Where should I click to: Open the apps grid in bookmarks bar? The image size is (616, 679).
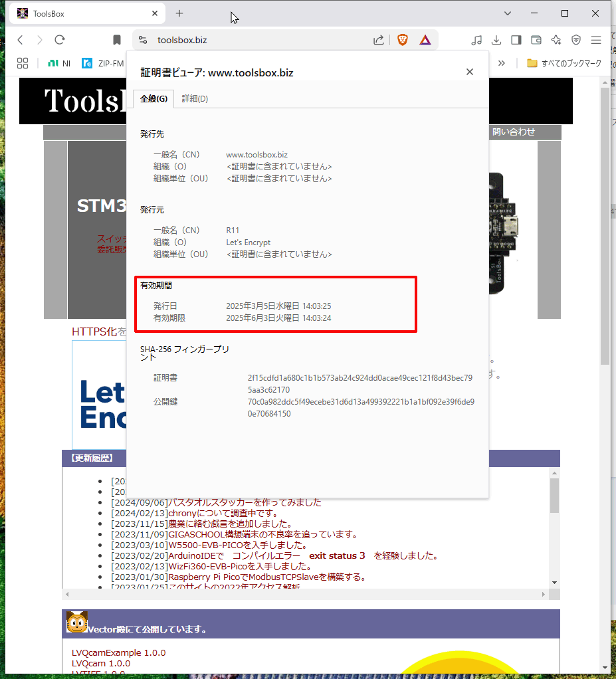click(x=23, y=63)
